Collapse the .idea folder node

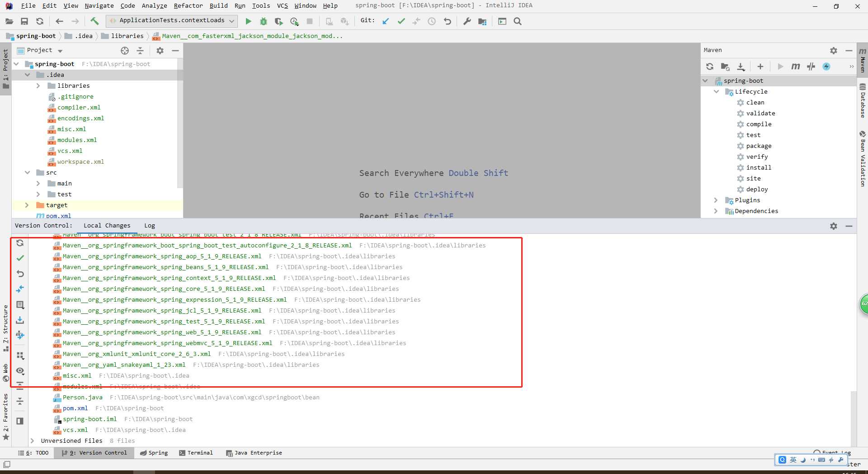[28, 75]
